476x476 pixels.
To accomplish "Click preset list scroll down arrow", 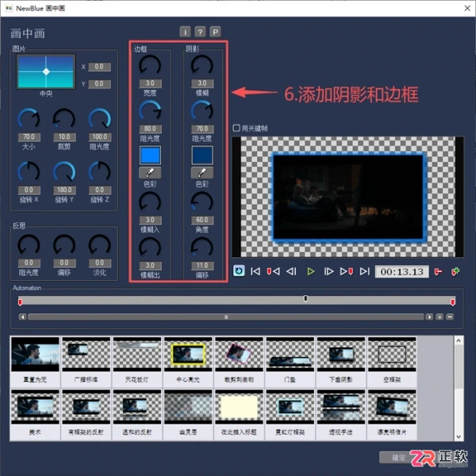I will tap(459, 437).
